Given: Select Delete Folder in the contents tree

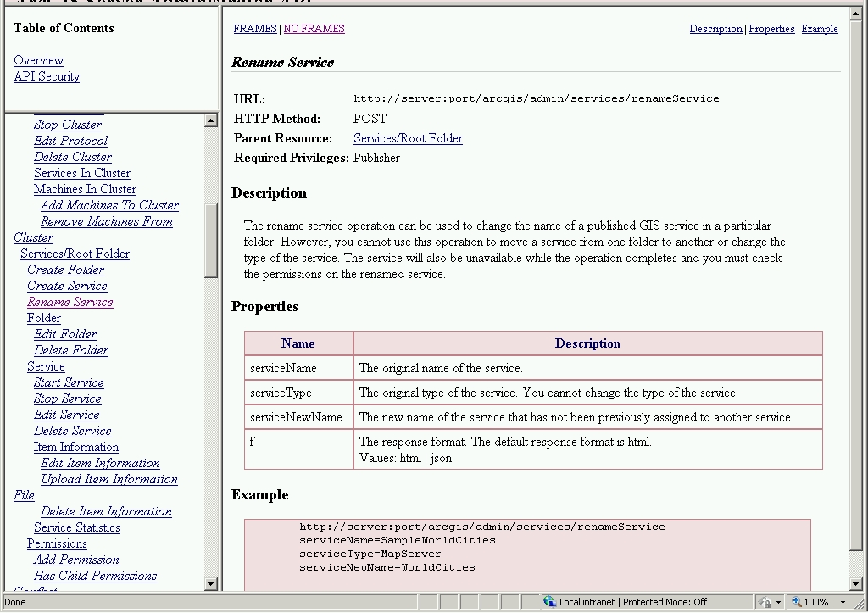Looking at the screenshot, I should (71, 350).
